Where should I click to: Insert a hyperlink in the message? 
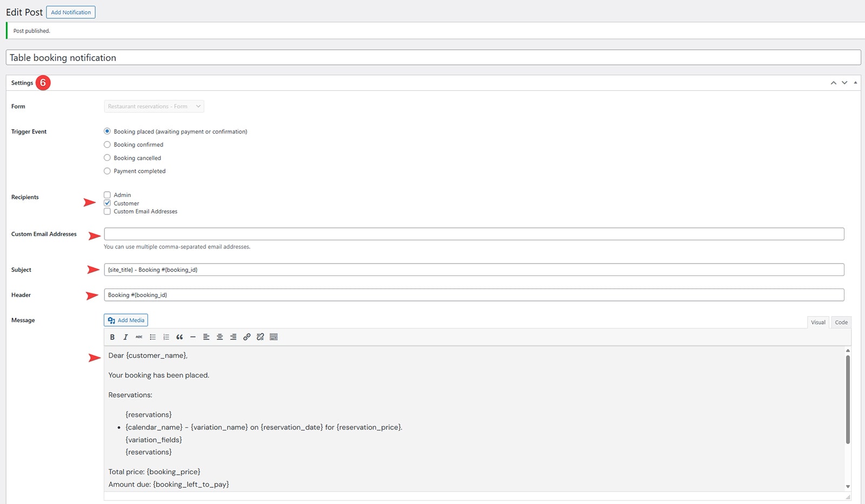pyautogui.click(x=247, y=337)
